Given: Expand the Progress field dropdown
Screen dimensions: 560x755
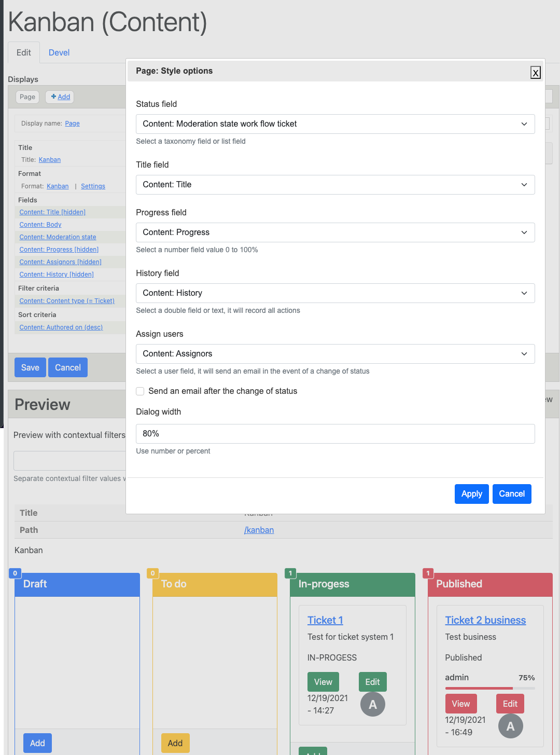Looking at the screenshot, I should tap(335, 232).
